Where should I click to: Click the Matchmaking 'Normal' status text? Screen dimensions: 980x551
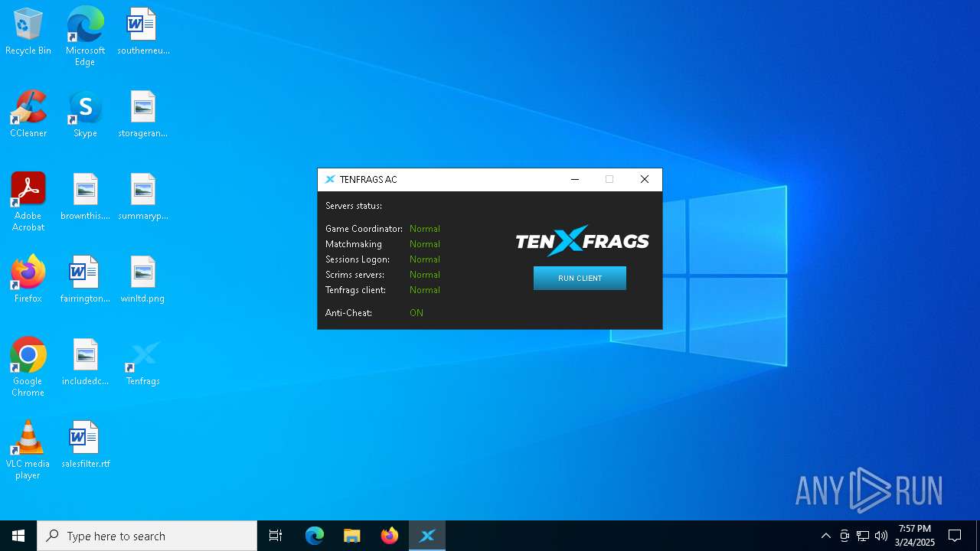coord(425,244)
